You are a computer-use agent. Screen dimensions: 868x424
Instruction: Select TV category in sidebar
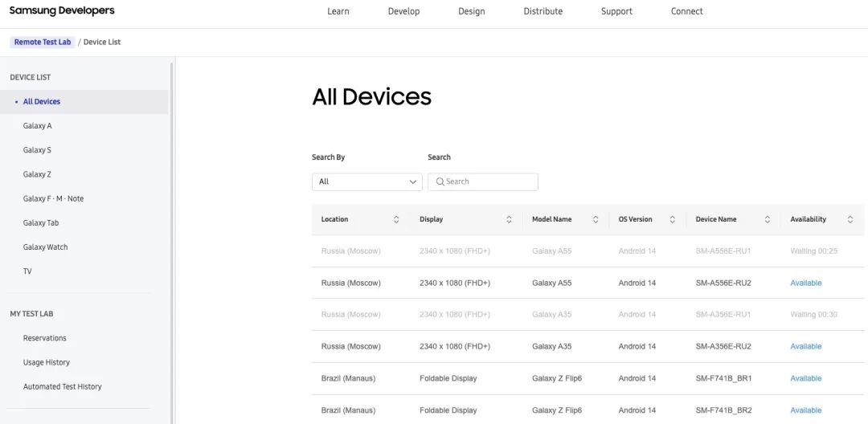tap(27, 272)
